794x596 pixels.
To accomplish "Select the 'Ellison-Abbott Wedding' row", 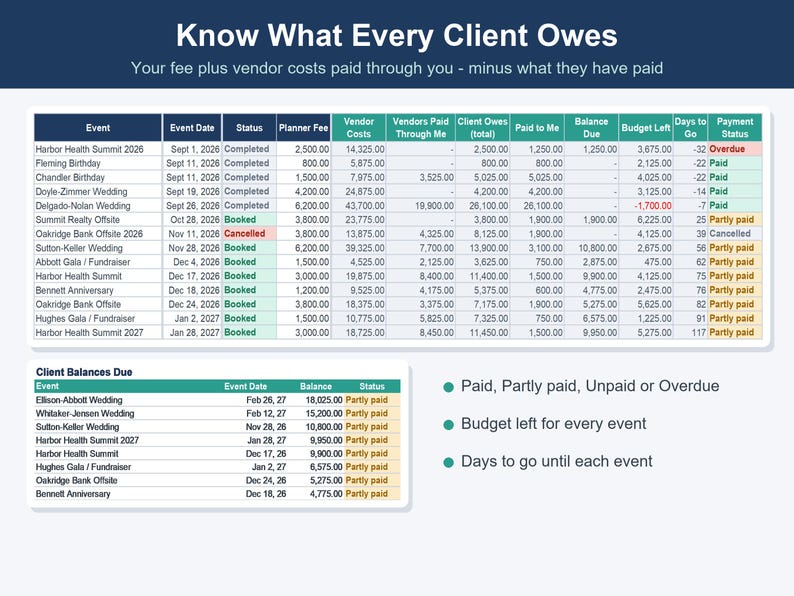I will 217,400.
